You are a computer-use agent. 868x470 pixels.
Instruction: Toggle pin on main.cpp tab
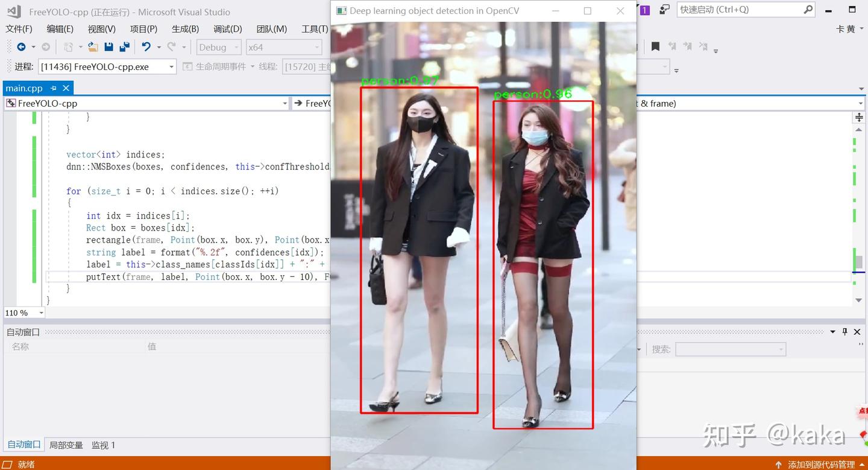coord(54,88)
